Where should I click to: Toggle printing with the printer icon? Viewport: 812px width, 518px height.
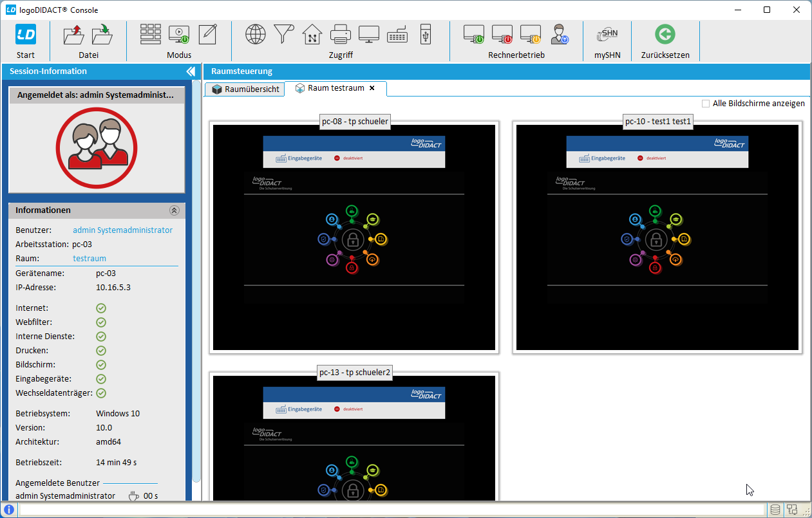coord(341,34)
